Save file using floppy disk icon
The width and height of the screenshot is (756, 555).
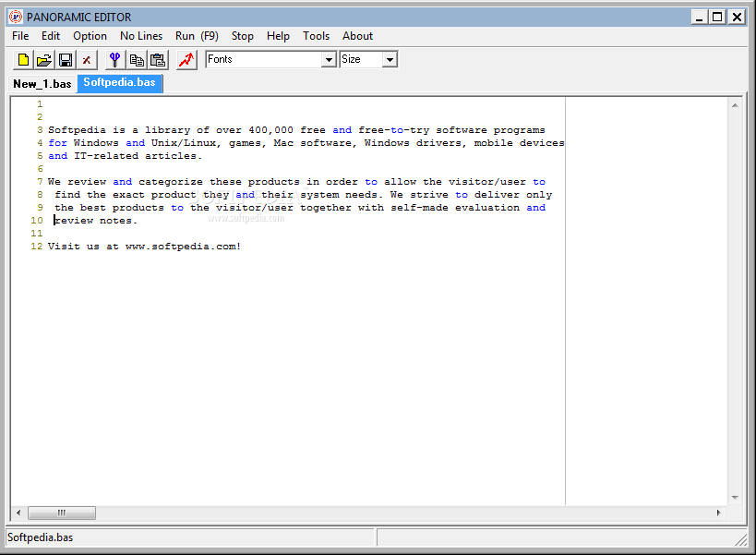(66, 60)
